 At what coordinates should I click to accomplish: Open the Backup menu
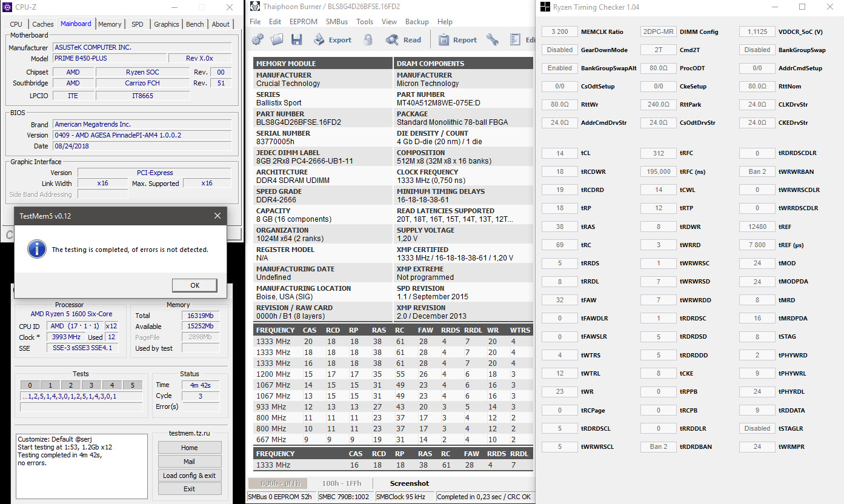pos(417,22)
